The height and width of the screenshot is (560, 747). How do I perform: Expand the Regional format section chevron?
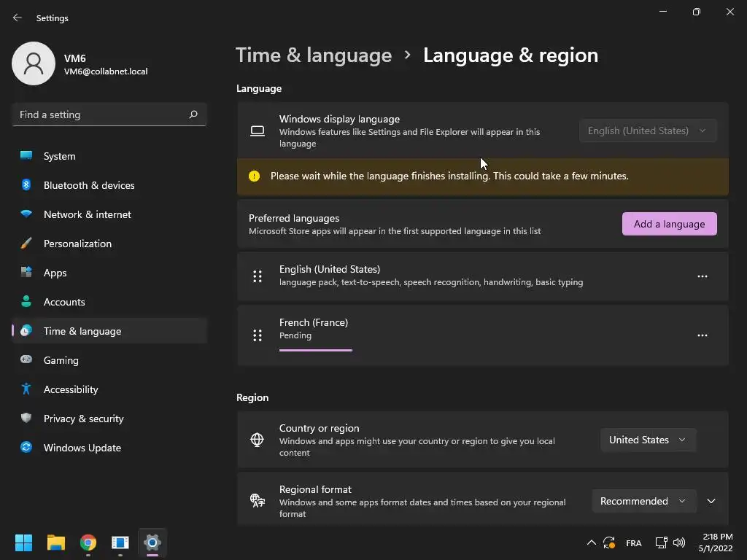[x=711, y=501]
